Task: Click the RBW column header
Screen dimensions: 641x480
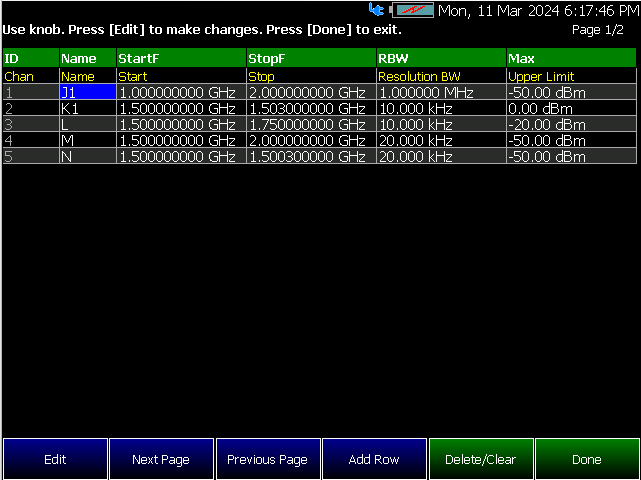Action: click(442, 58)
